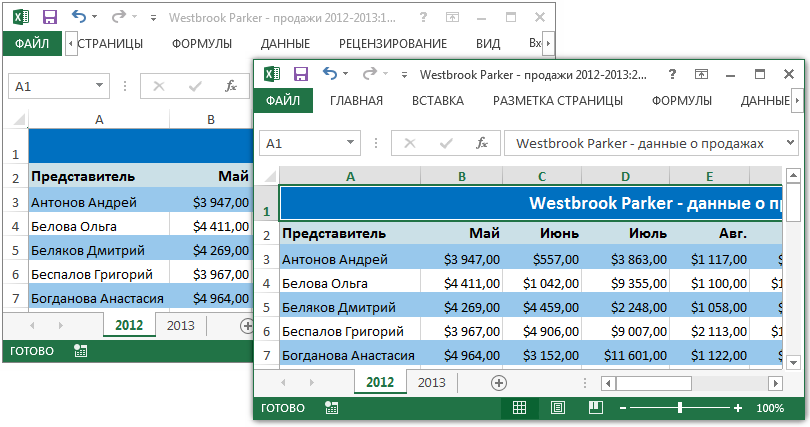Expand formula bar in front window
The image size is (810, 427).
pyautogui.click(x=790, y=143)
